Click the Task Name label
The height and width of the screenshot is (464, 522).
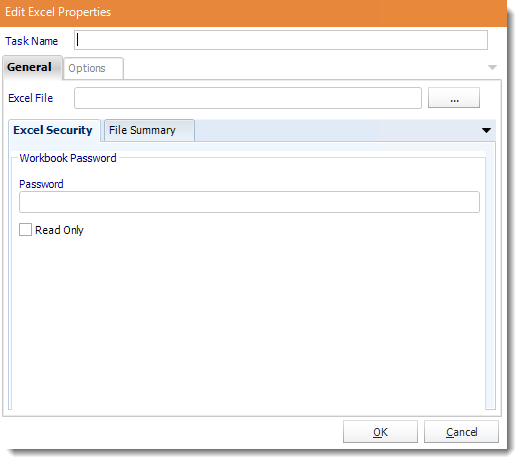coord(32,41)
